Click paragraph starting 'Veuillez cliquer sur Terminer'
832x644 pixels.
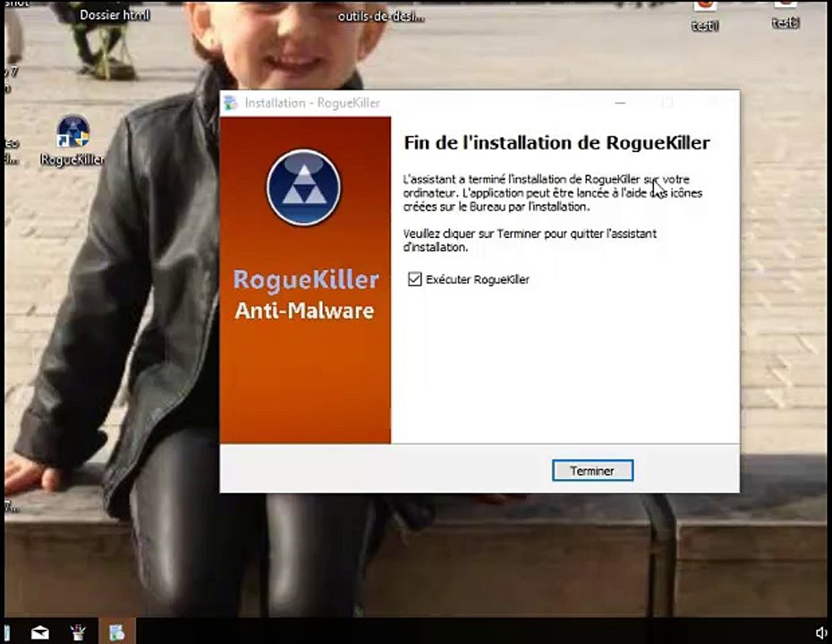(x=530, y=241)
